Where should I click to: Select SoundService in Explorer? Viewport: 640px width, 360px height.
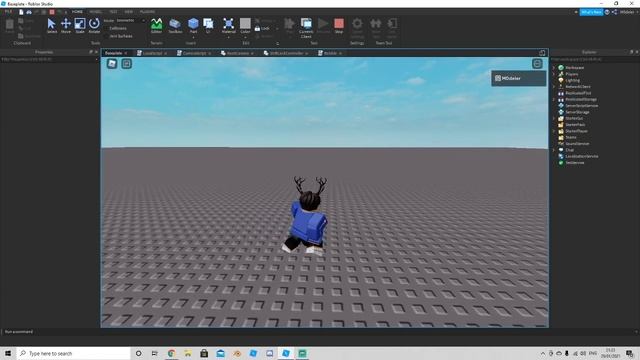[577, 144]
